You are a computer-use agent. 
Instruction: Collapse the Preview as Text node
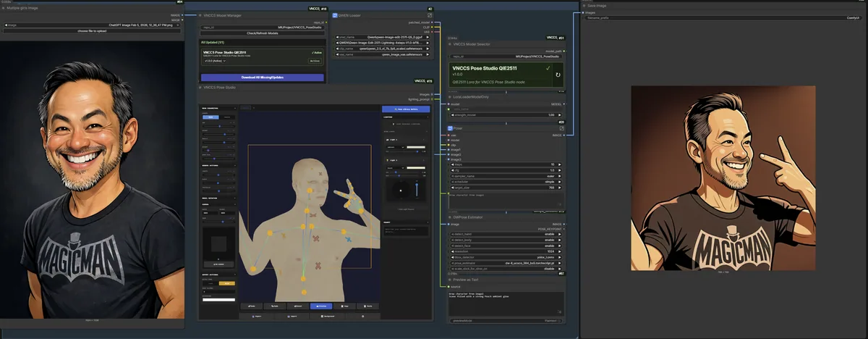tap(449, 280)
